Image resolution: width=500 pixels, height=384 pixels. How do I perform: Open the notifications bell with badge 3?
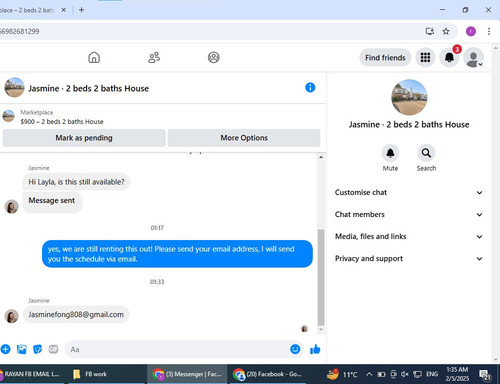(449, 58)
